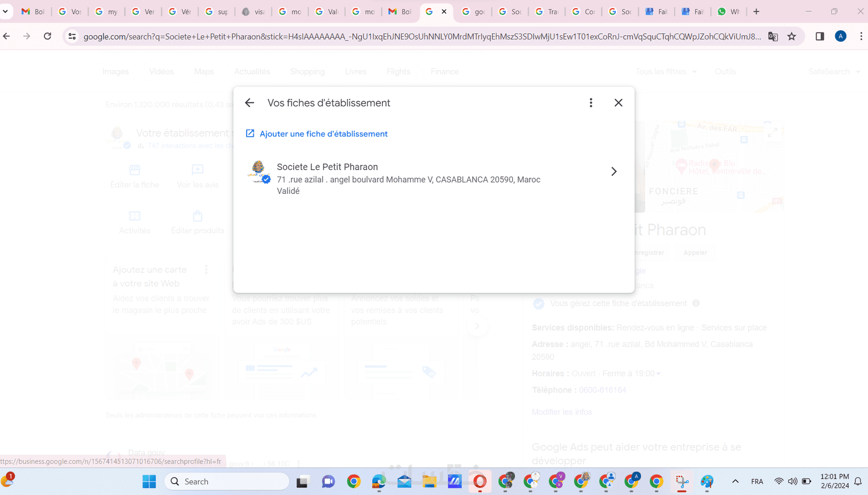Close the active Google tab
The width and height of the screenshot is (868, 495).
pos(444,11)
